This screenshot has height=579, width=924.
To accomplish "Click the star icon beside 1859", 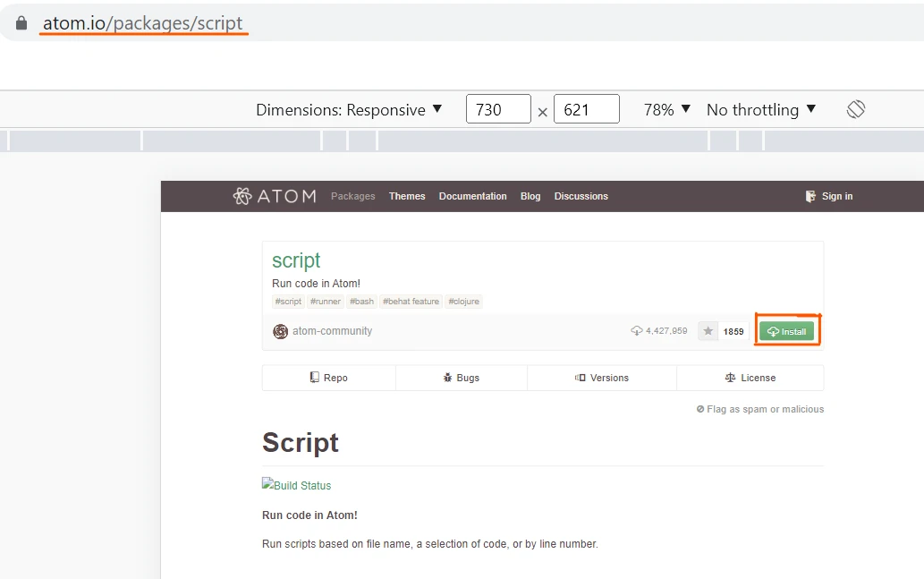I will click(x=708, y=331).
